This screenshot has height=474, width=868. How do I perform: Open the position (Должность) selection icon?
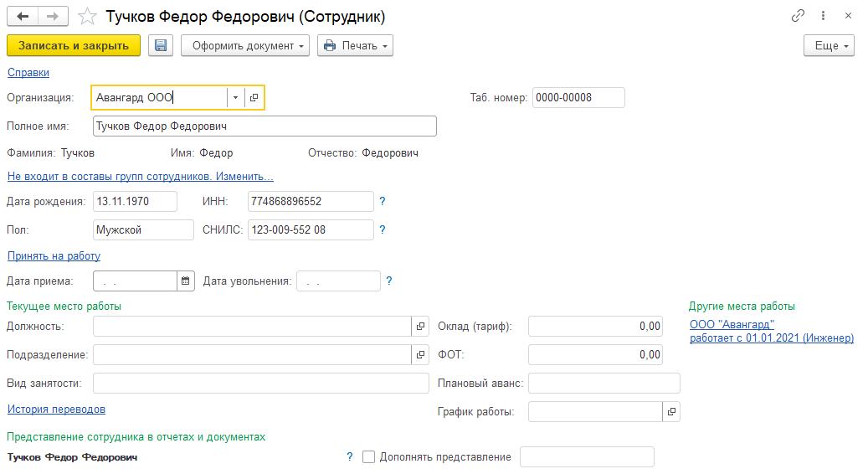point(420,327)
